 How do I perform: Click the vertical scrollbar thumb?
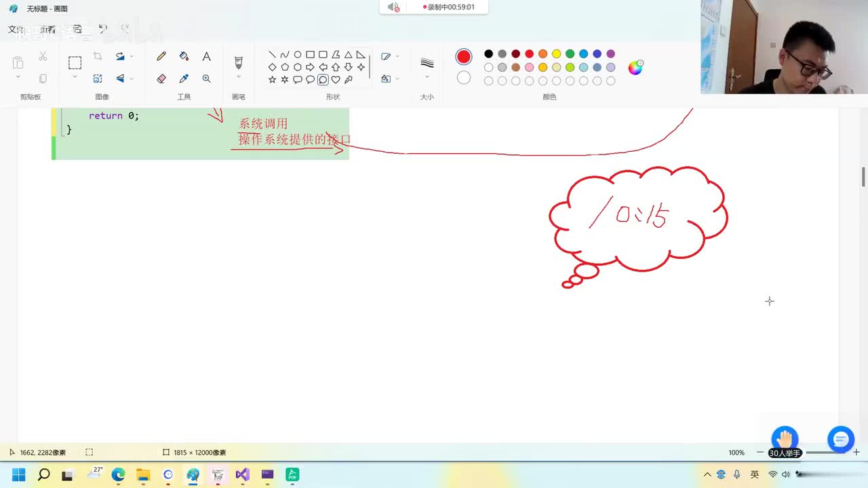(863, 176)
